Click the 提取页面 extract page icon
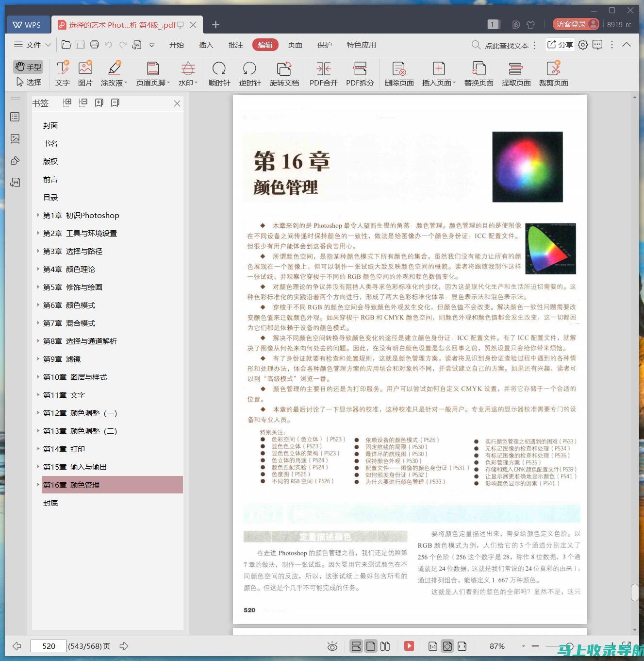The width and height of the screenshot is (644, 661). (516, 68)
